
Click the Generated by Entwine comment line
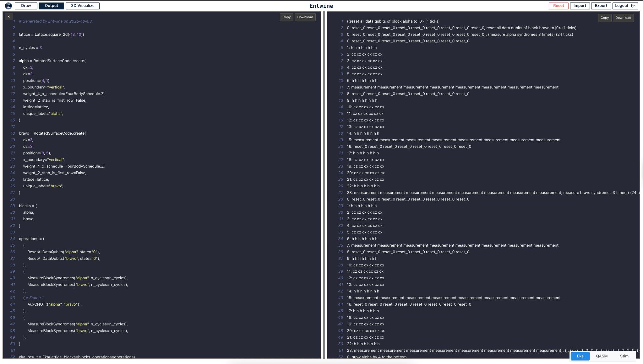click(x=56, y=21)
